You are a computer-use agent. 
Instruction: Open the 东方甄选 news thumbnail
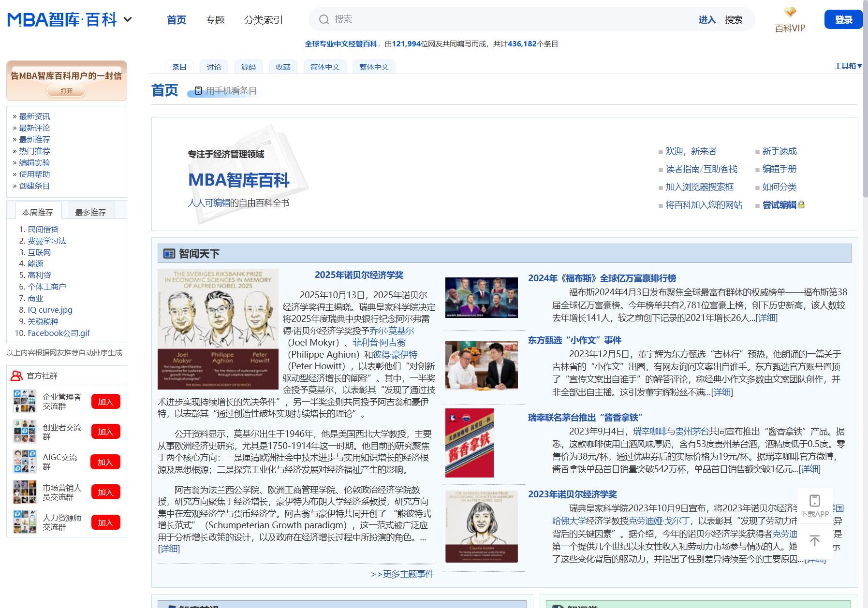(482, 365)
